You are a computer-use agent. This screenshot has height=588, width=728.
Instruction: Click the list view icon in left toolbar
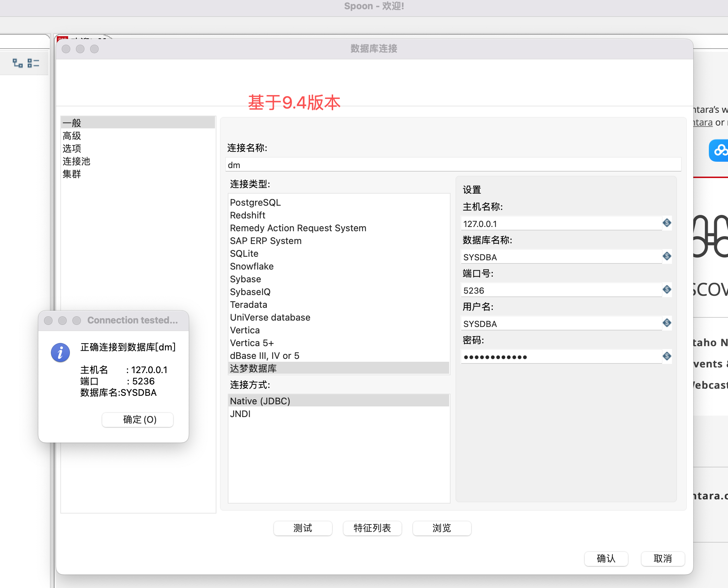pos(33,63)
